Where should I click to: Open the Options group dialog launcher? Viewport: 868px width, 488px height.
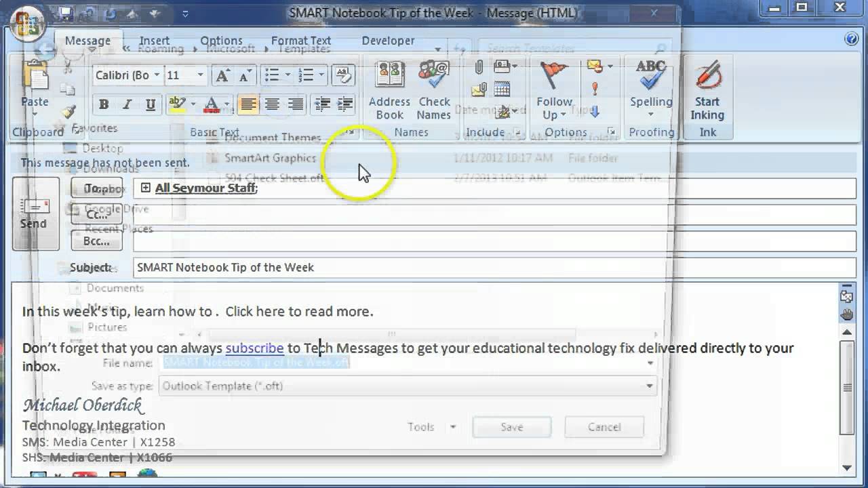pos(611,132)
